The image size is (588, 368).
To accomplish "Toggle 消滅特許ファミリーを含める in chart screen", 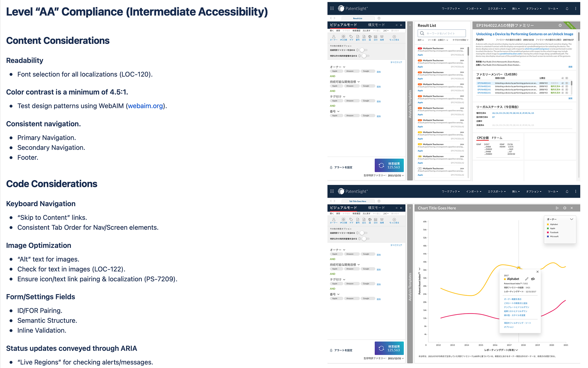I will [x=364, y=233].
